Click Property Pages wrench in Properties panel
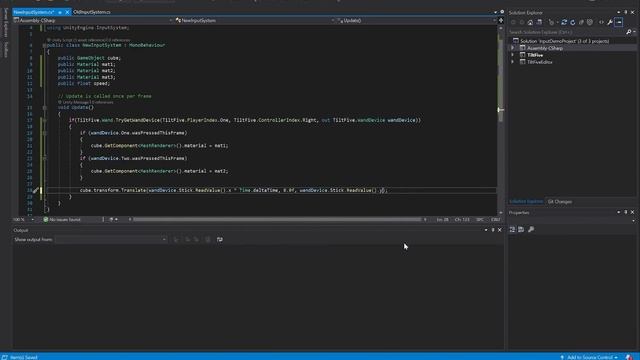This screenshot has height=360, width=640. tap(531, 230)
